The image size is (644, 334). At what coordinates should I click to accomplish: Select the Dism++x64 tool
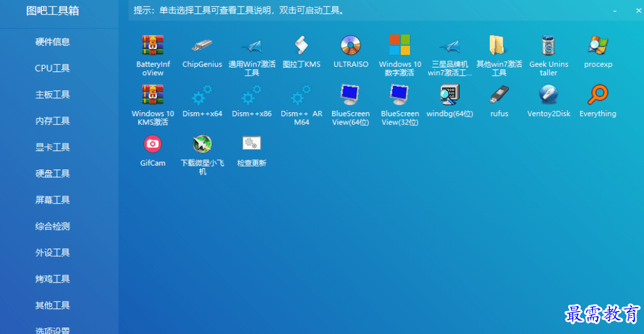(x=202, y=94)
